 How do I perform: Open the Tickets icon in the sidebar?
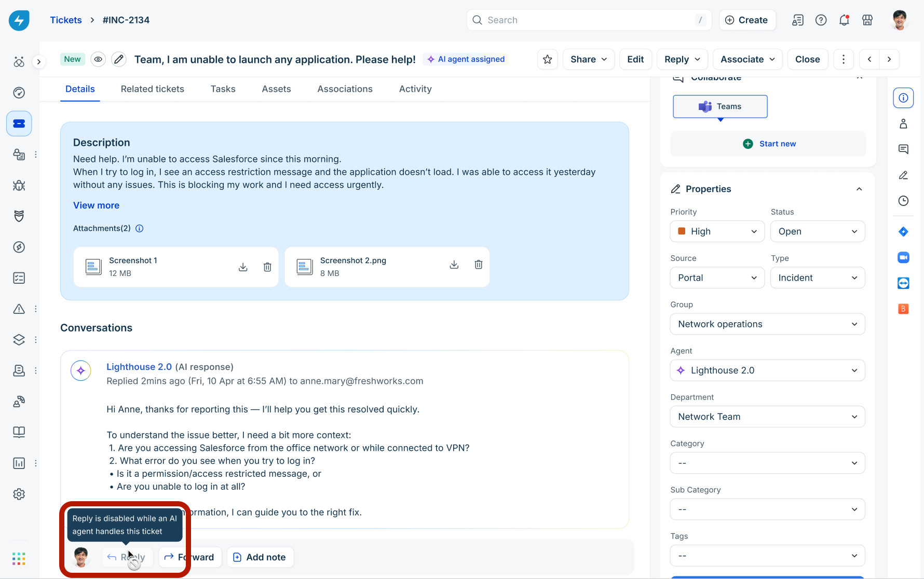point(19,123)
